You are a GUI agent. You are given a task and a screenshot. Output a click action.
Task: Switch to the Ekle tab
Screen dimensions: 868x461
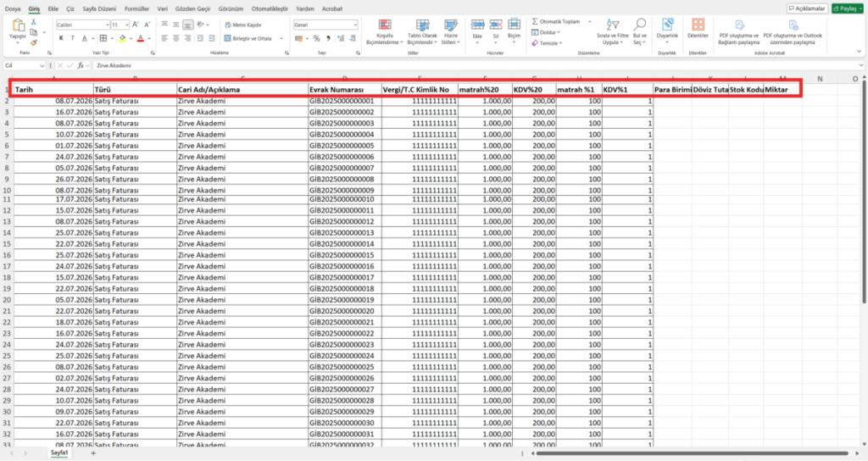click(53, 8)
